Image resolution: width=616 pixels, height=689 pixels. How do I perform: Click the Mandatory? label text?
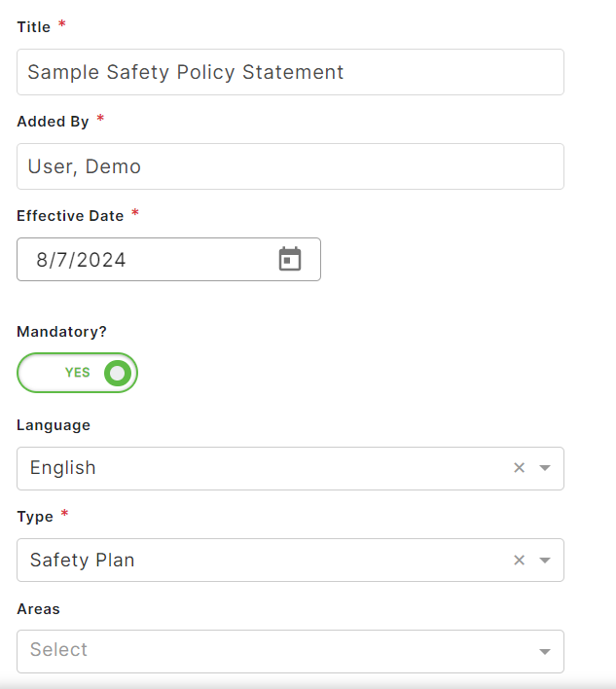61,332
